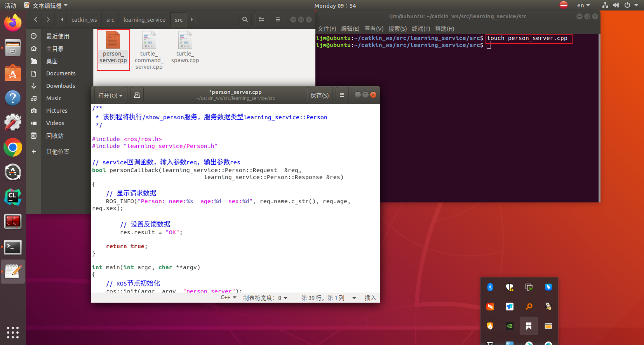This screenshot has width=644, height=345.
Task: Open the file manager hamburger menu
Action: [278, 19]
